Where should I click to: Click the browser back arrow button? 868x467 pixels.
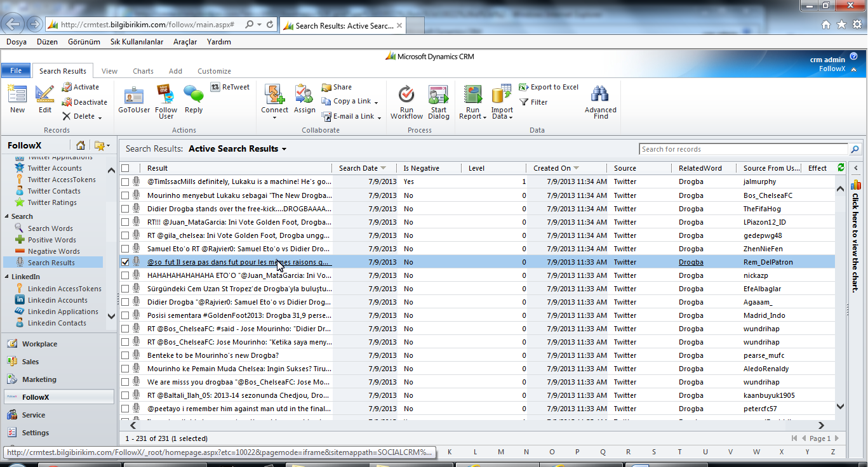pos(14,24)
